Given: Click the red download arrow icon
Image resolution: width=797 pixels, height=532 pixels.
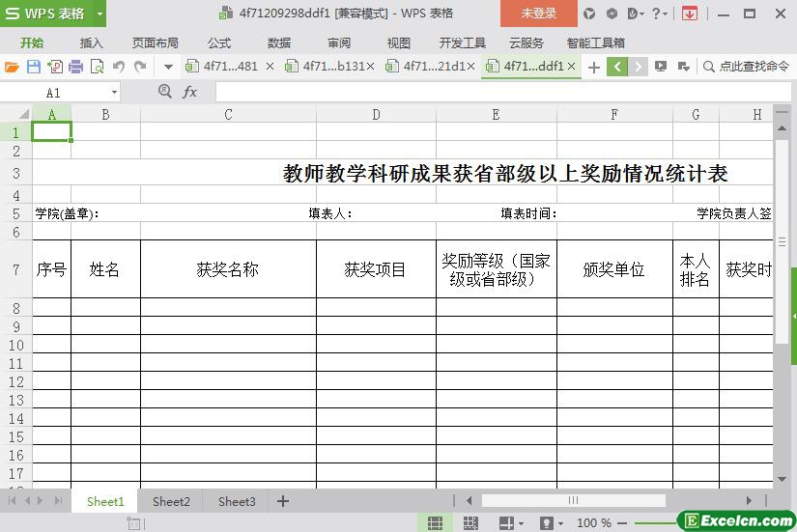Looking at the screenshot, I should 690,14.
